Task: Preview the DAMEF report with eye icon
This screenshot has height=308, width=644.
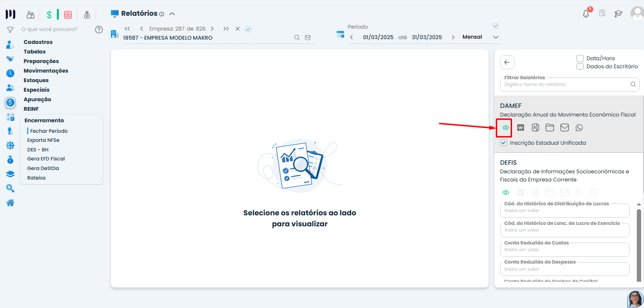Action: pos(506,127)
